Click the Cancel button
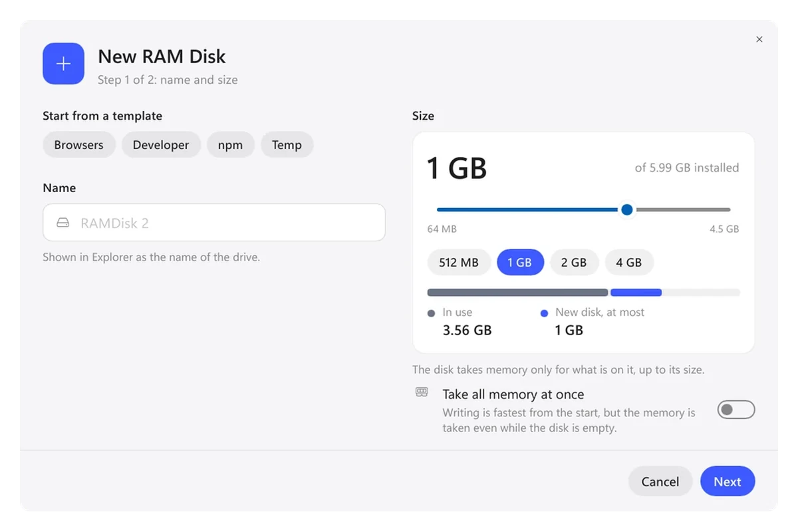The height and width of the screenshot is (532, 798). tap(660, 481)
